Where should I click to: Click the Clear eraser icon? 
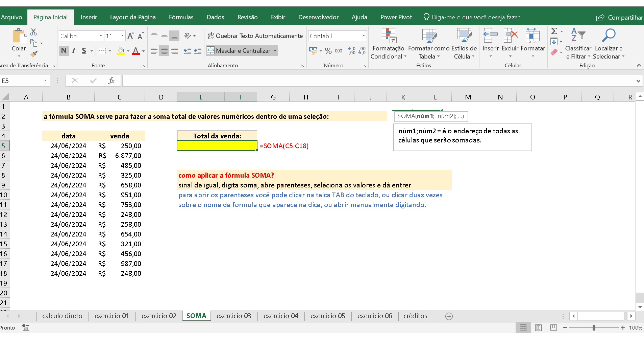(554, 52)
